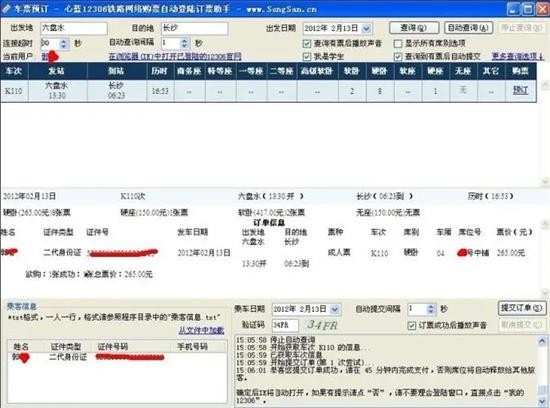Click the 预订 booking link for K110

click(x=520, y=90)
